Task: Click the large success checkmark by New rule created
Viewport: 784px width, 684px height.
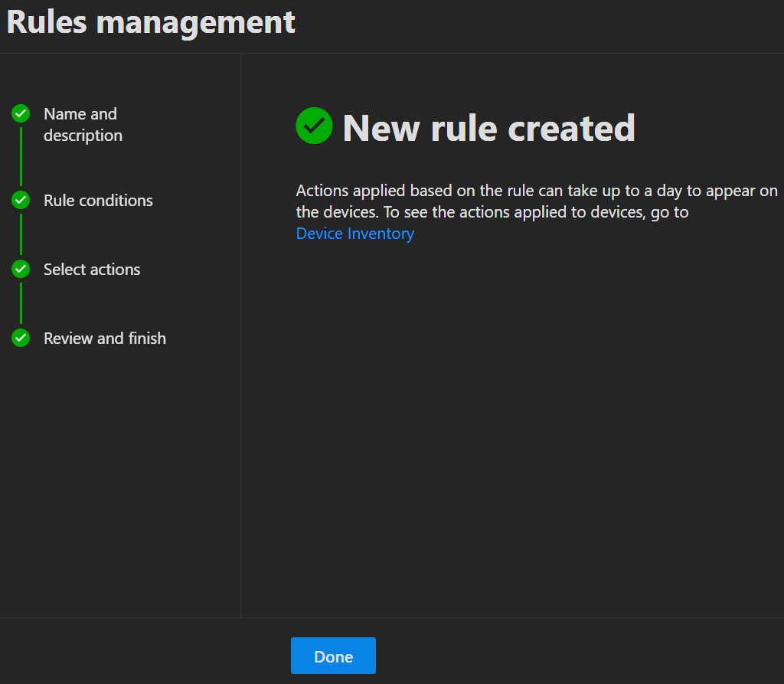Action: coord(314,126)
